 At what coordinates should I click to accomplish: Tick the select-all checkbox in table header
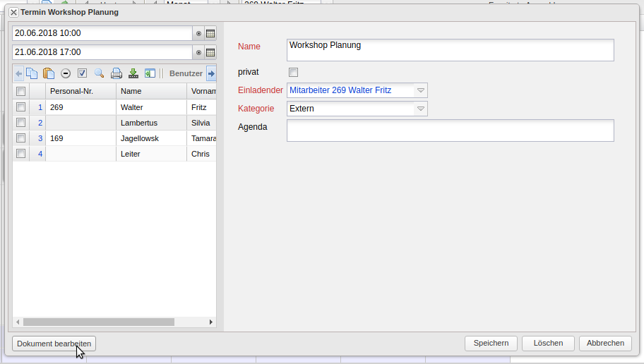pos(21,91)
